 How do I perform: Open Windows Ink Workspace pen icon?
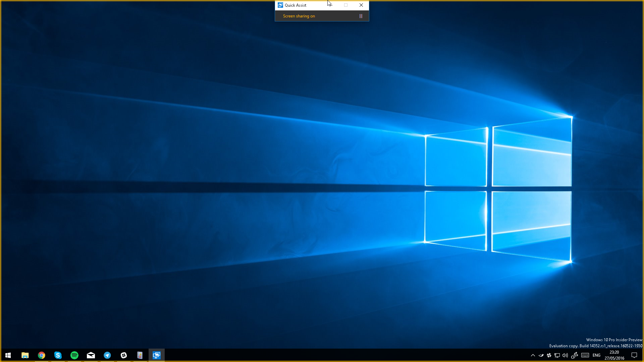pyautogui.click(x=574, y=355)
